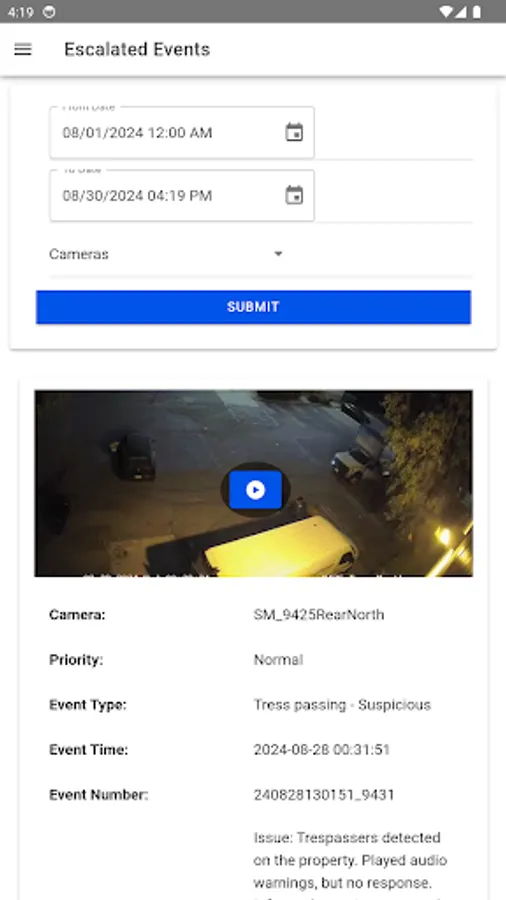Image resolution: width=506 pixels, height=900 pixels.
Task: Tap the 4:19 status bar clock
Action: pyautogui.click(x=21, y=12)
